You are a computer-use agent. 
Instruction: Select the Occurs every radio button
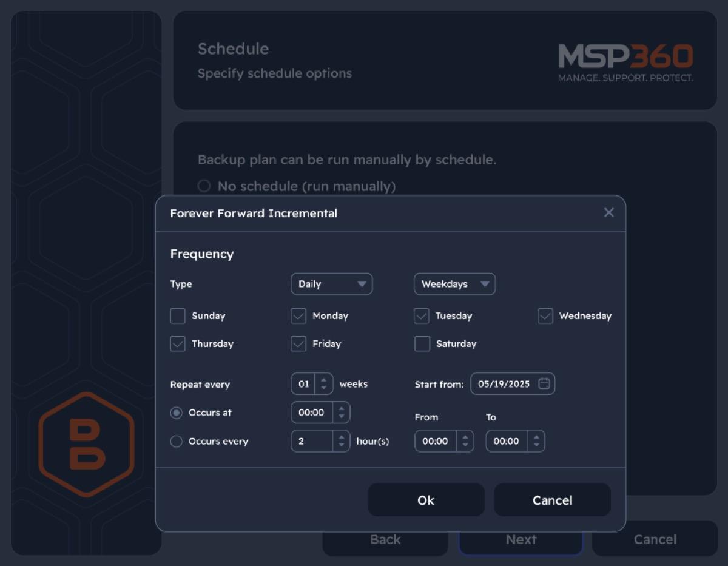[176, 442]
